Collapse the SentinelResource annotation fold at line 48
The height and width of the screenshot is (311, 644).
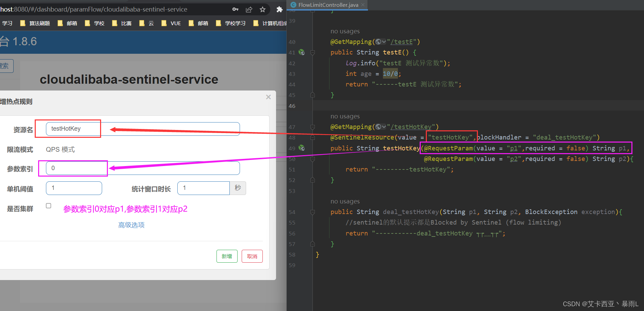coord(312,137)
